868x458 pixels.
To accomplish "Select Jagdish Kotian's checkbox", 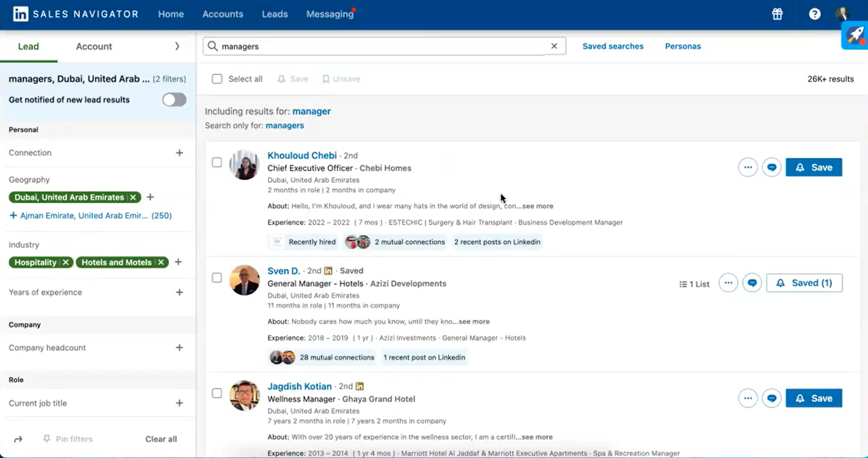I will [217, 393].
